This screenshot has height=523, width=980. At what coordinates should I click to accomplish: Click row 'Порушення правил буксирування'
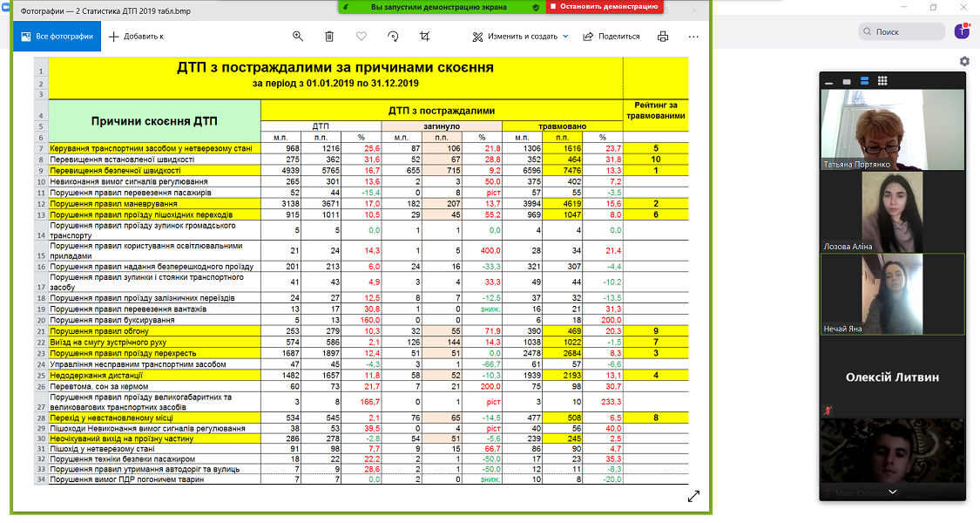tap(368, 320)
